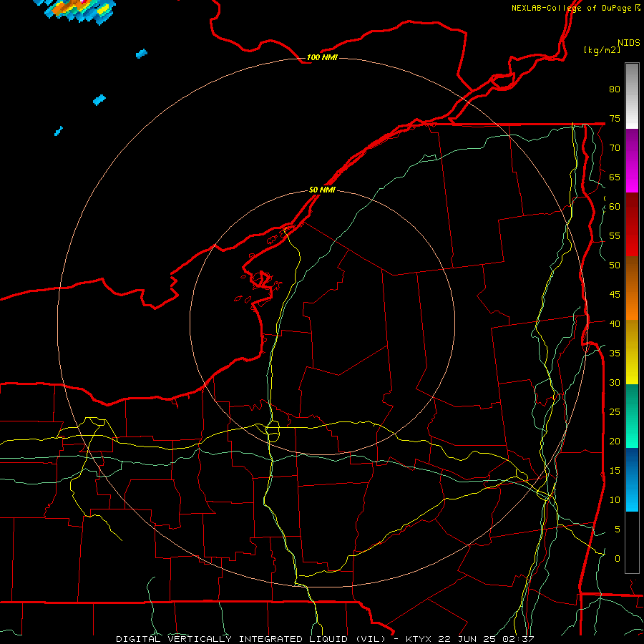Click the scale value 5

(x=617, y=530)
